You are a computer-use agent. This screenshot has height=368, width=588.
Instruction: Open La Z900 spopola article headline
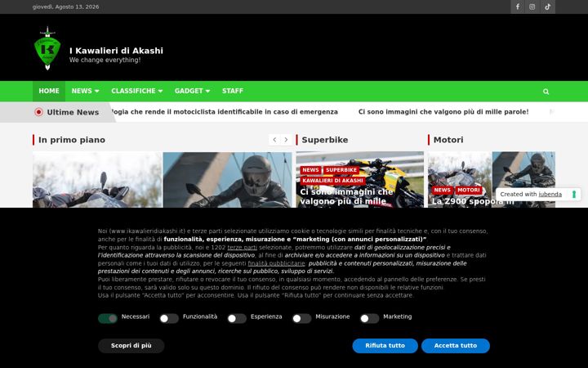click(473, 201)
